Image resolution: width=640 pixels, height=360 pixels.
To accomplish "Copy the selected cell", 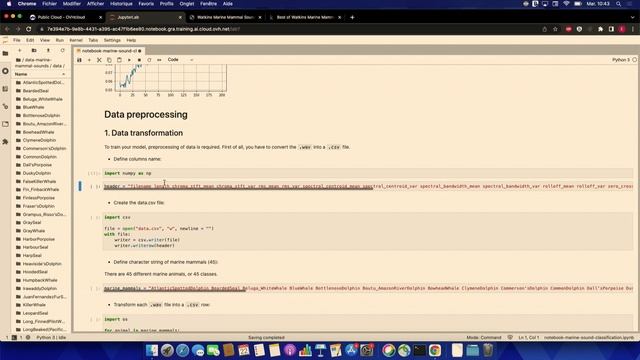I will 109,60.
